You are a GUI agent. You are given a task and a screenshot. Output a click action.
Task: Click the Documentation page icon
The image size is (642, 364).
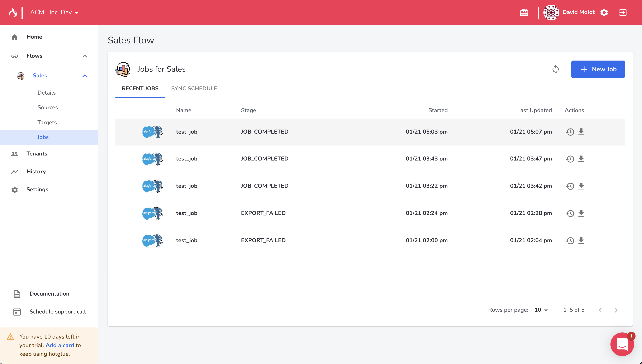click(17, 294)
